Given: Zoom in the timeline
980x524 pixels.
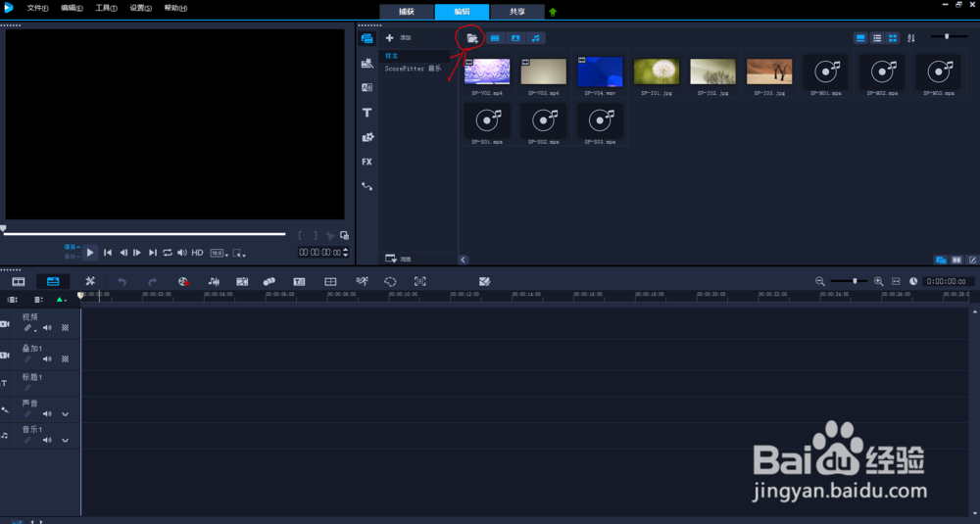Looking at the screenshot, I should click(878, 282).
